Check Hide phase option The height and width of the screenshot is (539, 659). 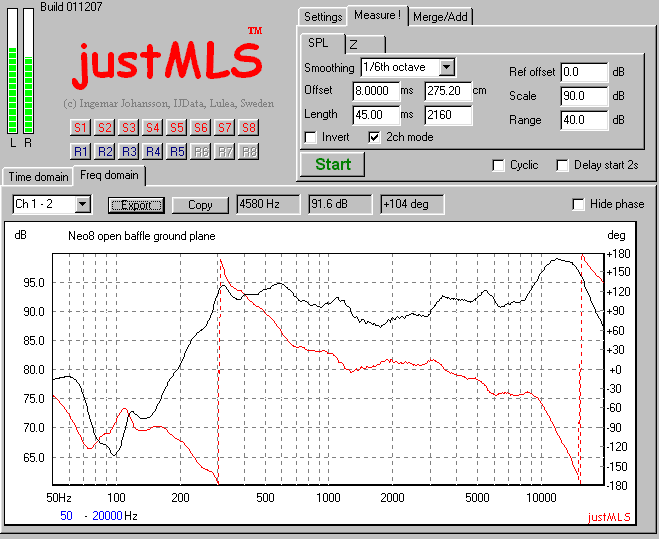tap(578, 204)
